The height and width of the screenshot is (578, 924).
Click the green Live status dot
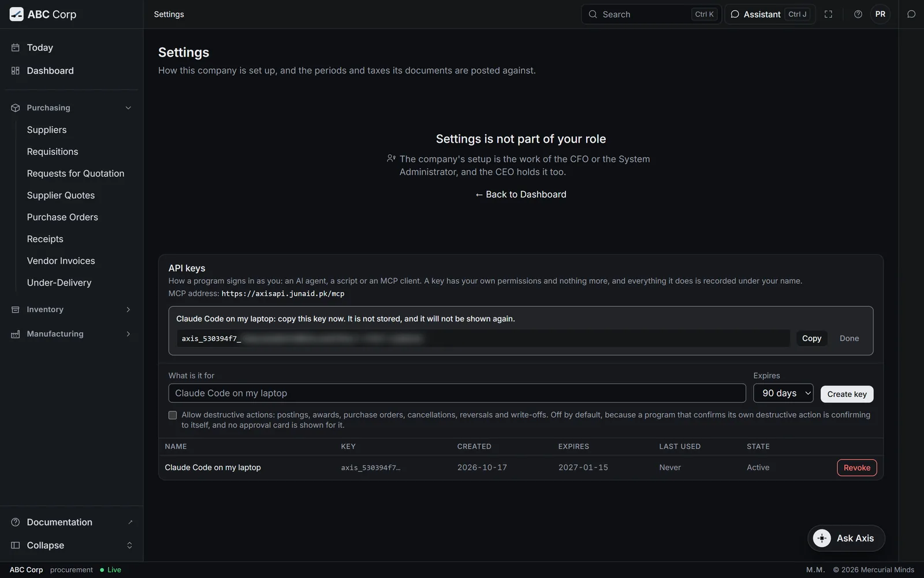point(102,570)
